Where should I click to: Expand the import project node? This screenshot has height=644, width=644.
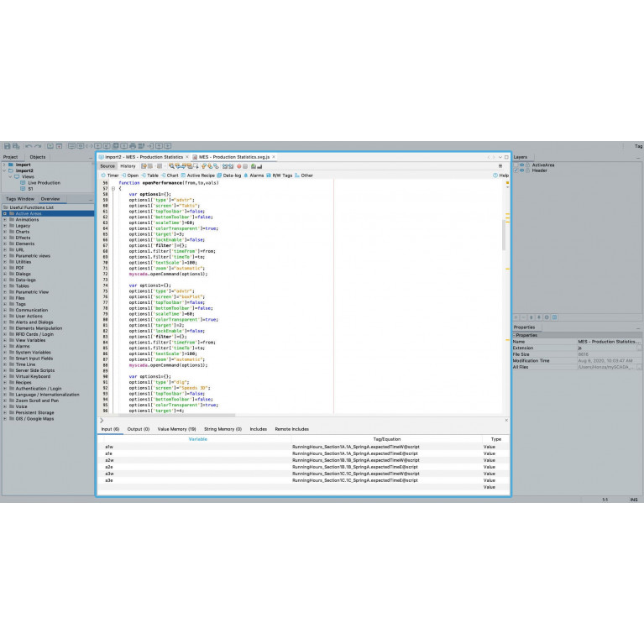click(x=5, y=165)
